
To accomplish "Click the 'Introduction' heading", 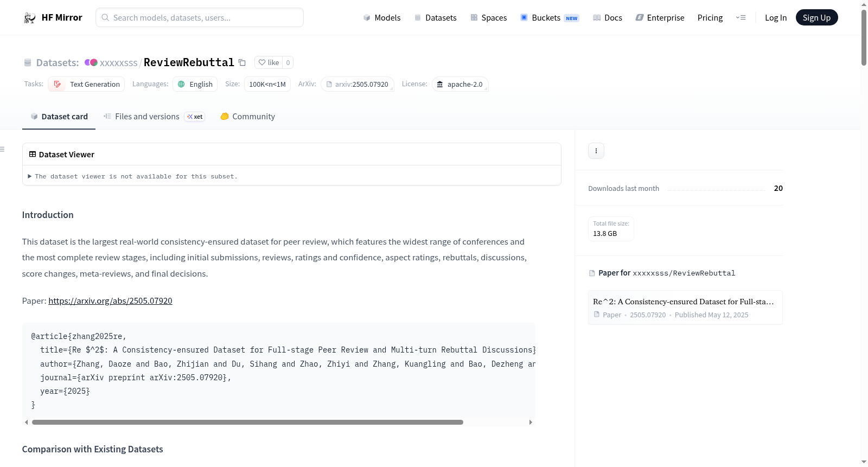I will (x=48, y=215).
